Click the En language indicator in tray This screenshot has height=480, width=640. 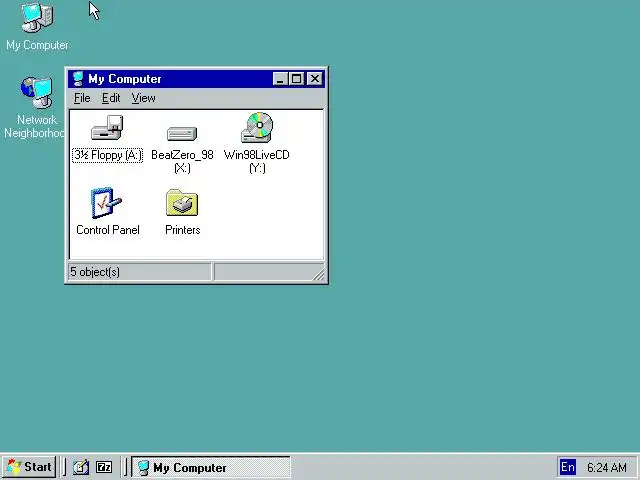pos(568,467)
